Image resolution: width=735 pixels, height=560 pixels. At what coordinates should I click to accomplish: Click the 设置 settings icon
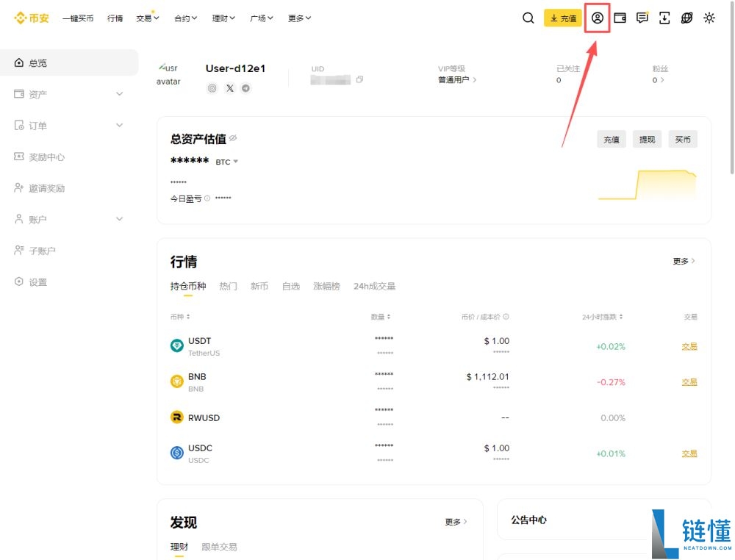point(19,281)
